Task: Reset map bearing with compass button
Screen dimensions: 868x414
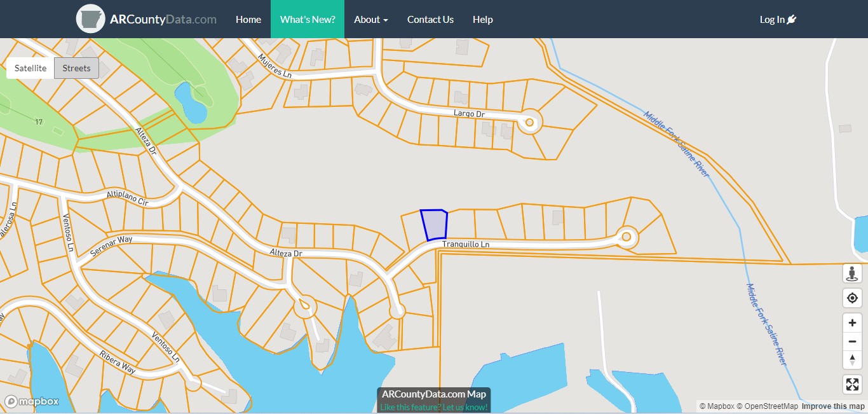Action: tap(852, 360)
